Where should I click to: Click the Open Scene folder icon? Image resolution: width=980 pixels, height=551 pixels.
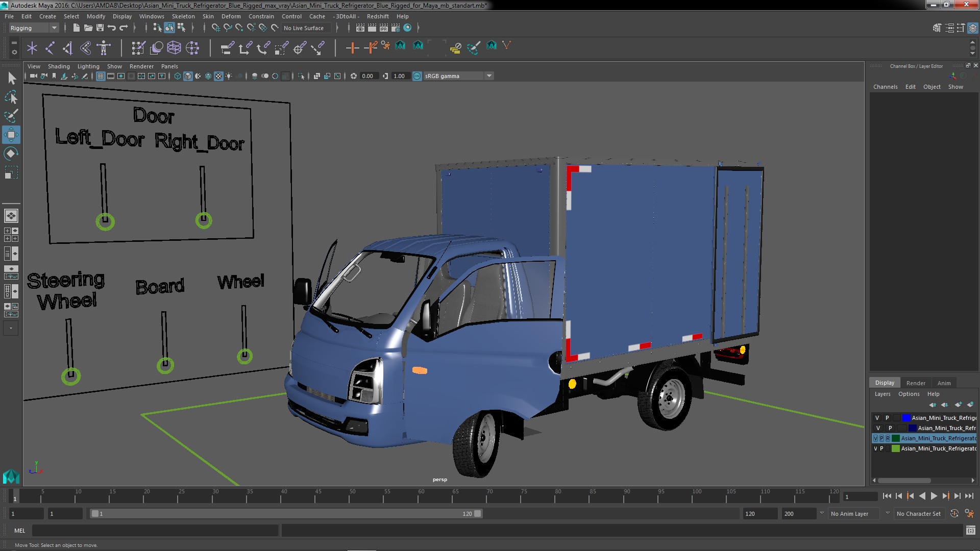[x=88, y=28]
